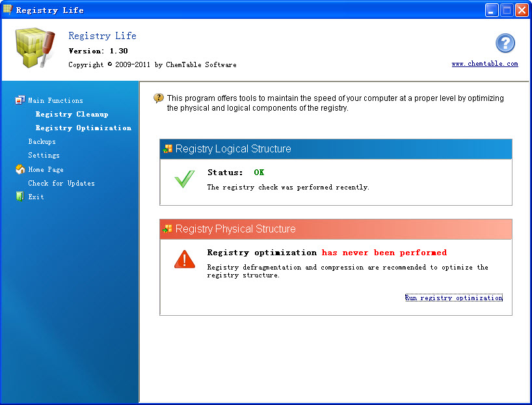The width and height of the screenshot is (532, 405).
Task: Click the green checkmark status icon
Action: pos(185,179)
